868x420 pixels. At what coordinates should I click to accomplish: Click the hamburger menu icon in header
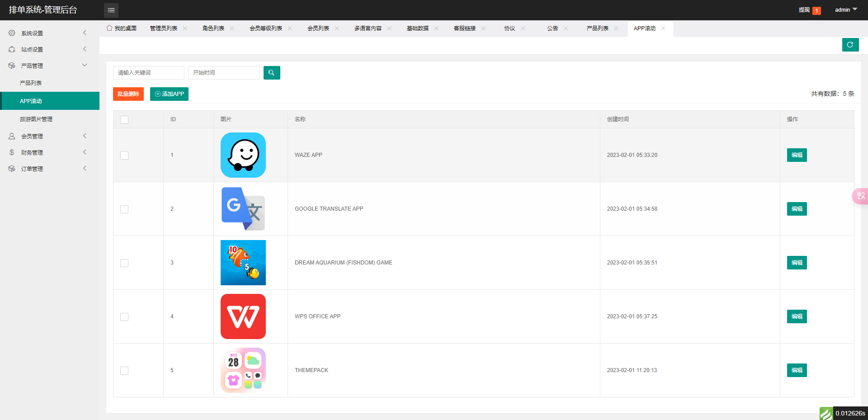[111, 10]
